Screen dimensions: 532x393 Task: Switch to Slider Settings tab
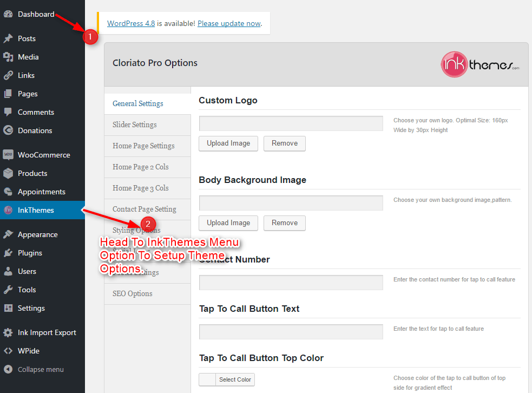tap(147, 125)
